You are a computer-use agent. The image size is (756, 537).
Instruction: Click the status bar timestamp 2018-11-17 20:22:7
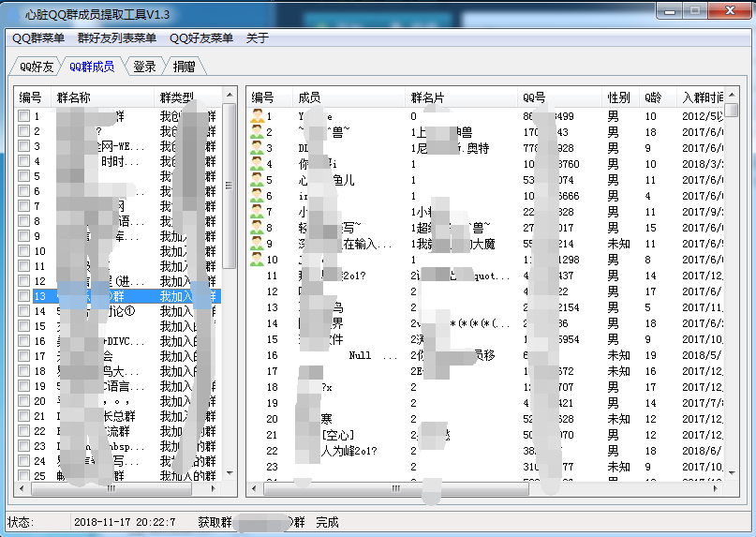point(125,522)
